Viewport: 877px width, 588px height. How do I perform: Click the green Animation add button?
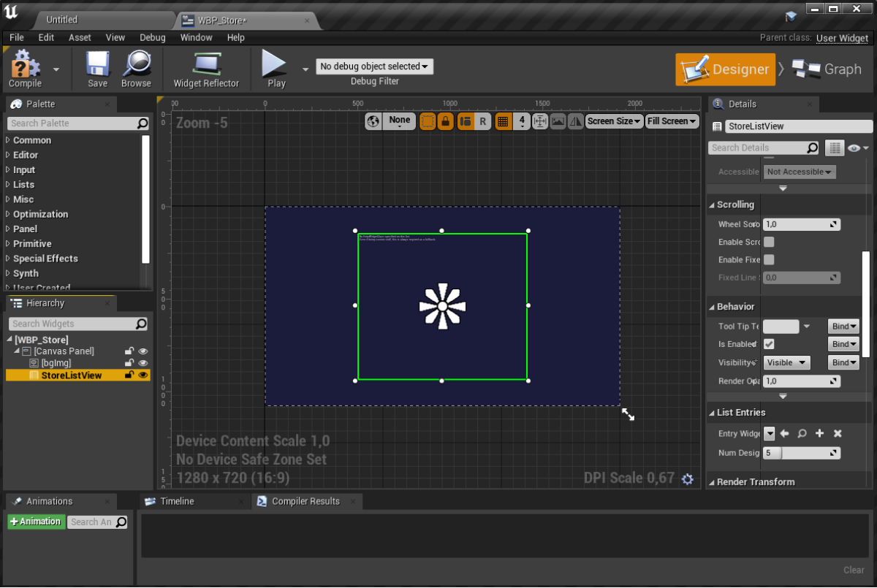coord(35,522)
